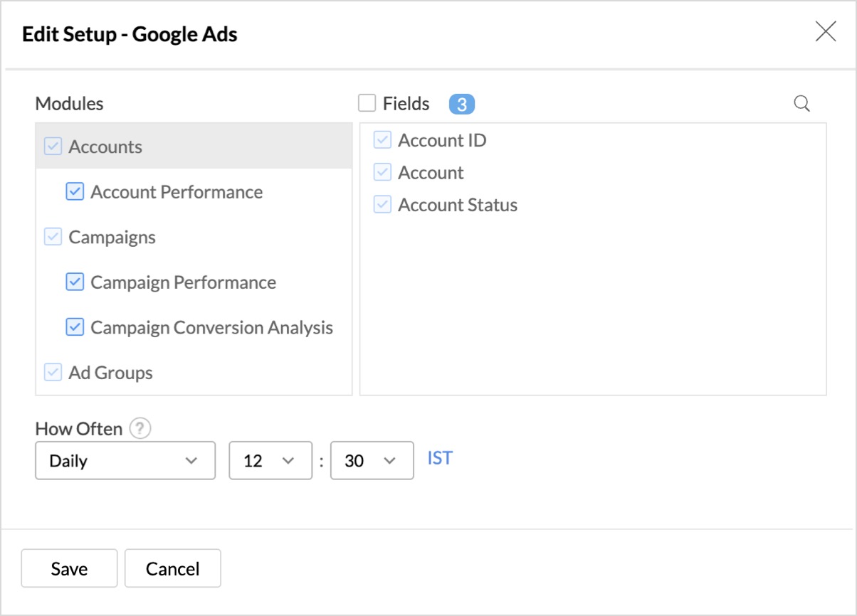Toggle the Account ID field checkbox
Screen dimensions: 857x616
coord(383,140)
